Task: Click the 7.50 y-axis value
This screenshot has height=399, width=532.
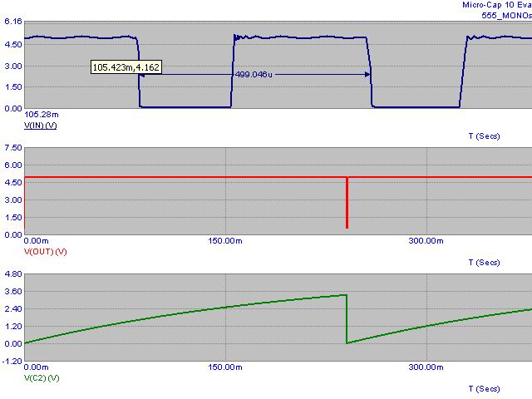Action: (13, 148)
